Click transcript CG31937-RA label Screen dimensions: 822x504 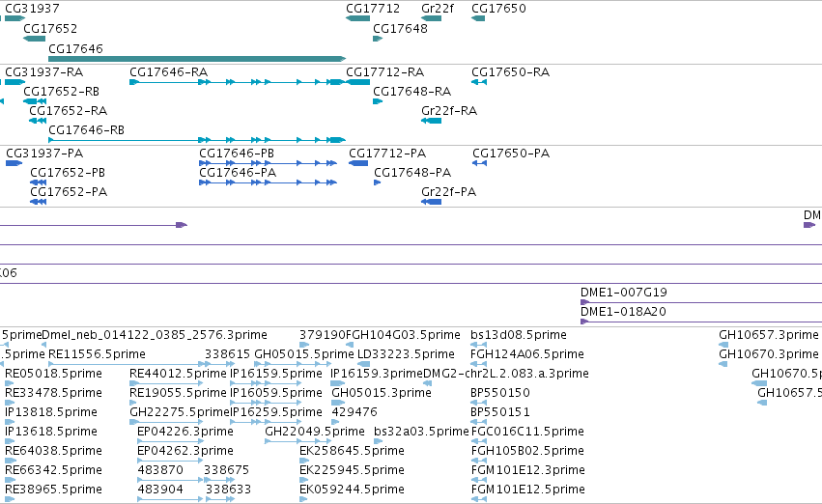pos(44,71)
